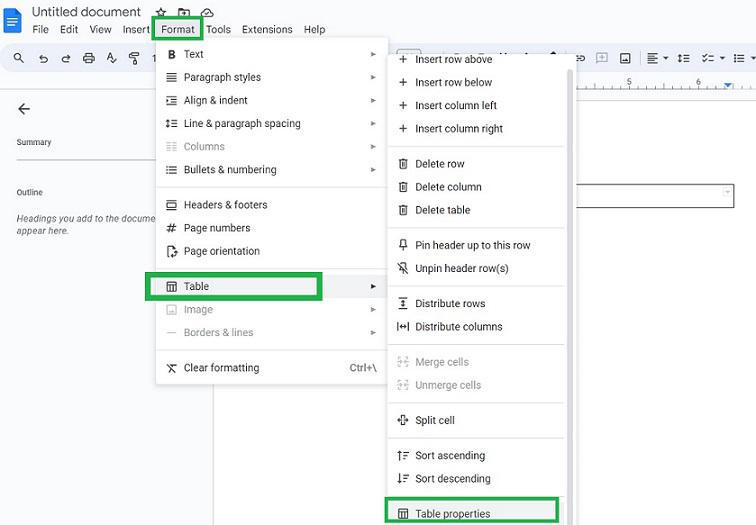
Task: Click the Untitled document title field
Action: pyautogui.click(x=86, y=12)
